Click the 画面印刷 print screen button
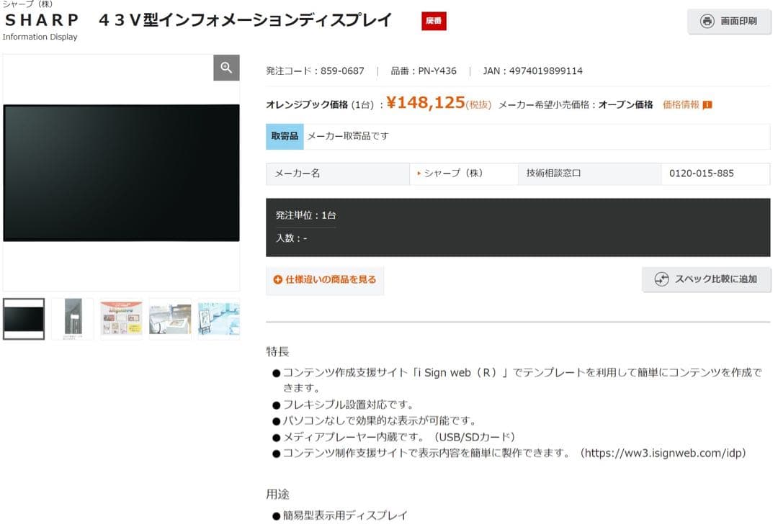The width and height of the screenshot is (778, 532). click(x=729, y=22)
